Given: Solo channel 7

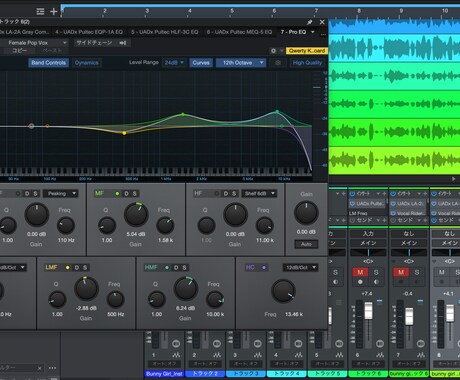Looking at the screenshot, I should [x=417, y=272].
